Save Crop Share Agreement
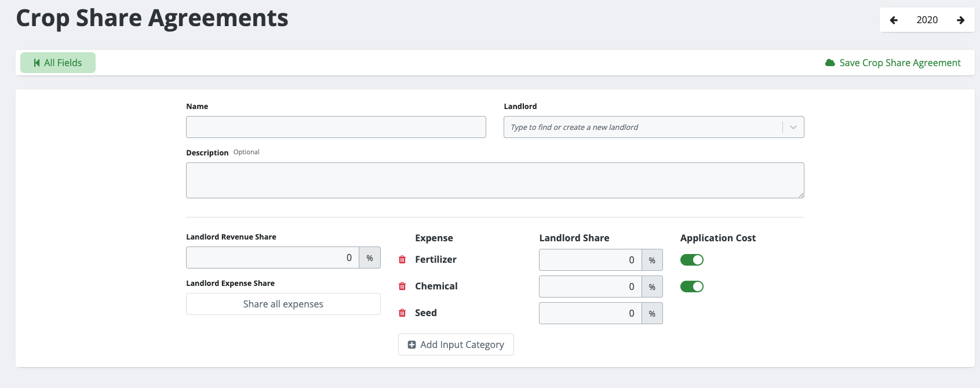 point(899,63)
